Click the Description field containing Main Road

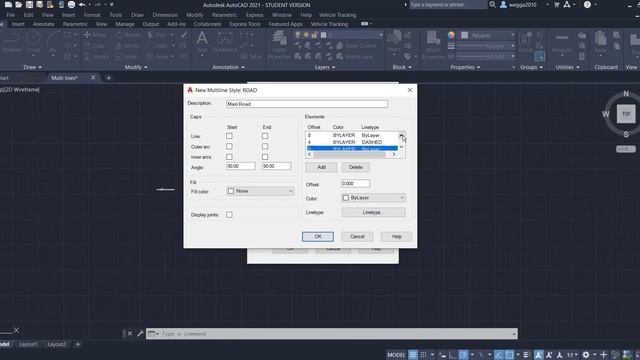pos(307,104)
